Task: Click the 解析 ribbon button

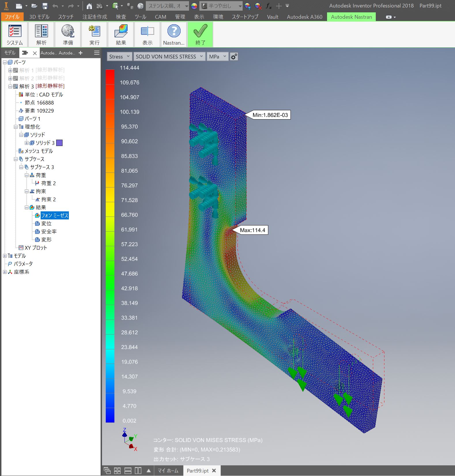Action: pyautogui.click(x=41, y=34)
